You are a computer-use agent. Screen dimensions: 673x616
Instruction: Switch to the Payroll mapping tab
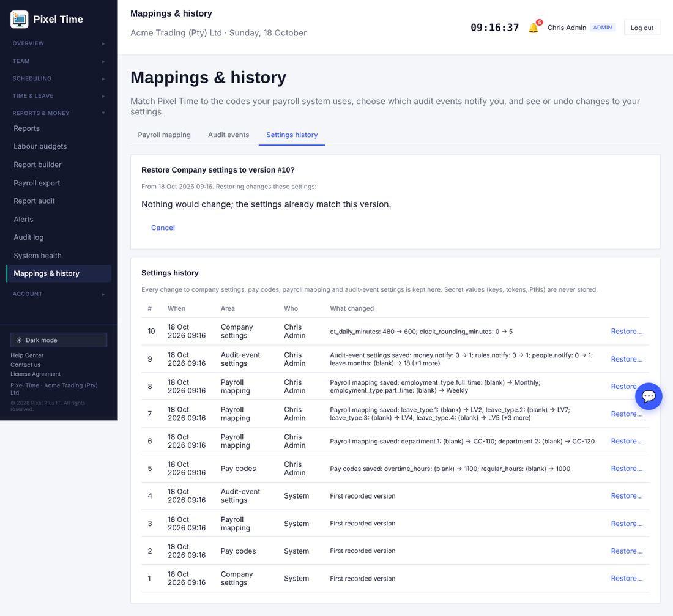pyautogui.click(x=164, y=135)
